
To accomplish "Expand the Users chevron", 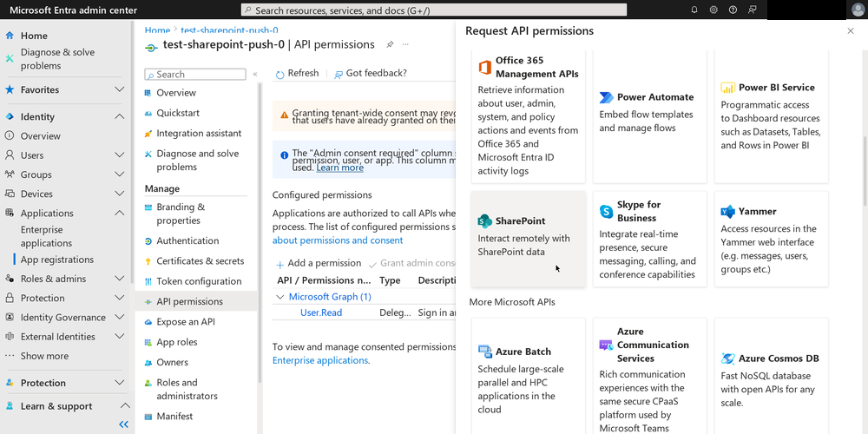I will 119,155.
